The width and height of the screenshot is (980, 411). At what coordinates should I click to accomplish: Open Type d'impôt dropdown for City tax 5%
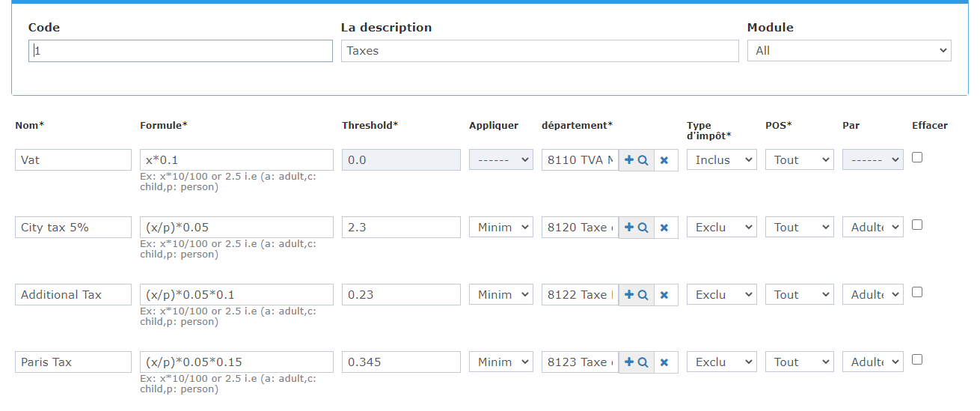pyautogui.click(x=722, y=228)
